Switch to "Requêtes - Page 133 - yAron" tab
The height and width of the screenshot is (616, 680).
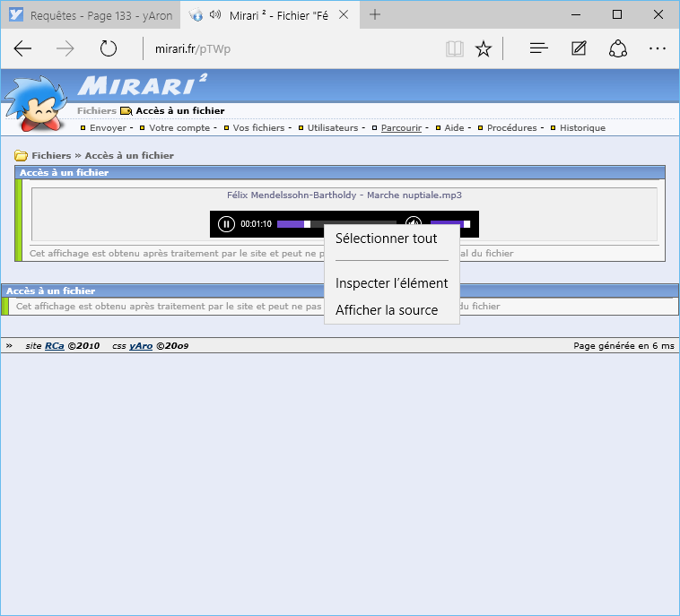click(x=90, y=15)
